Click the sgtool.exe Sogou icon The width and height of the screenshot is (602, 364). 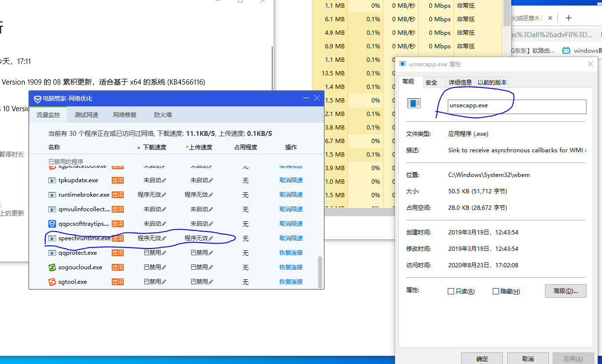point(52,282)
